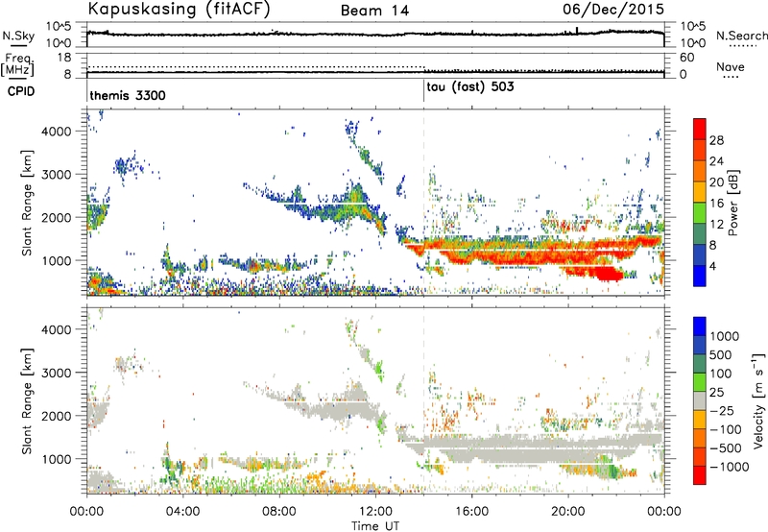Viewport: 768px width, 532px height.
Task: Click the '-1000' velocity colorbar tick
Action: [x=730, y=467]
